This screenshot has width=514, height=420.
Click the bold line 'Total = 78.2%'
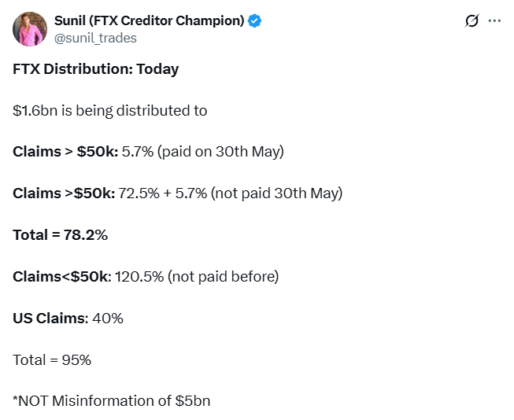60,234
